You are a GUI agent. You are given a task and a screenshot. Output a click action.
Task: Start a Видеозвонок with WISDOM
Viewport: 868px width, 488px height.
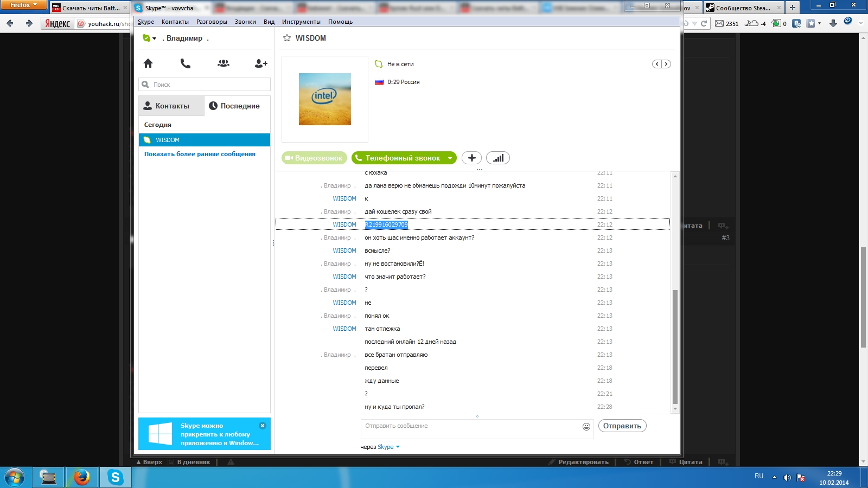tap(314, 158)
